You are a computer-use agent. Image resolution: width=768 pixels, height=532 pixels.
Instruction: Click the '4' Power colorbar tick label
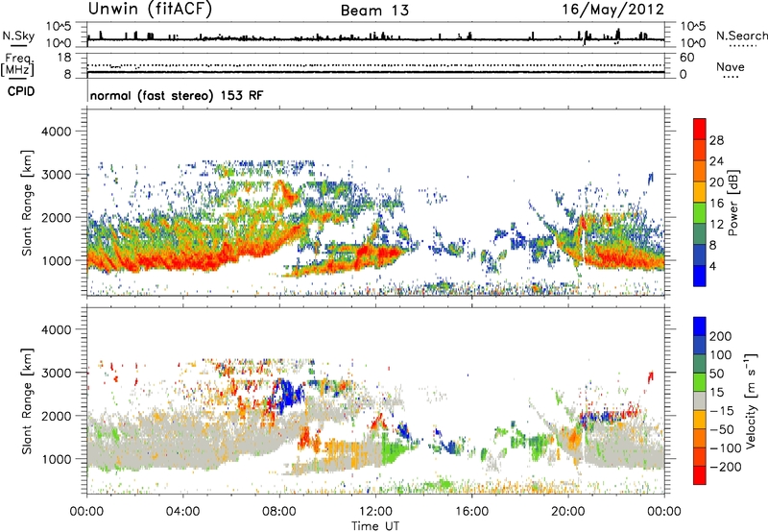(712, 266)
